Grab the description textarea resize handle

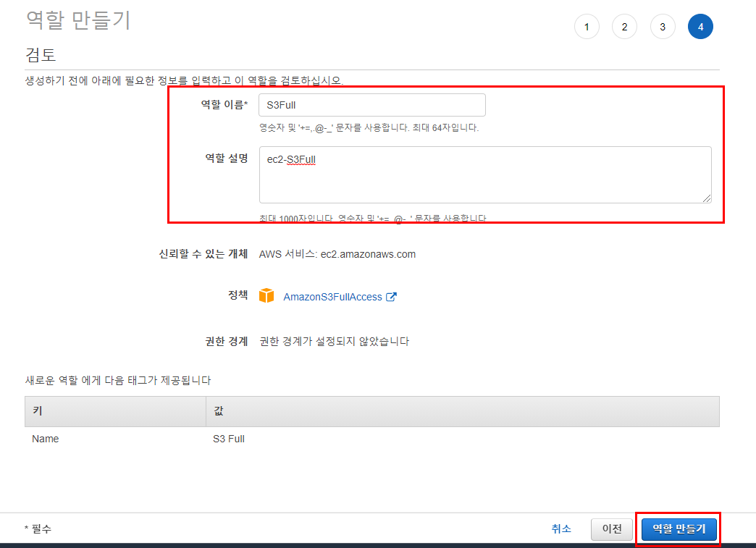click(x=706, y=198)
